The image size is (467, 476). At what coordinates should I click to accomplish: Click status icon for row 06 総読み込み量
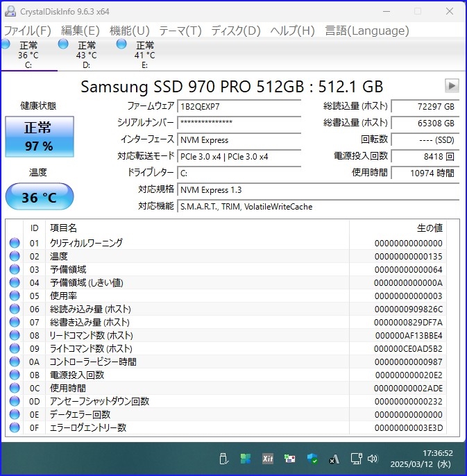tap(15, 309)
